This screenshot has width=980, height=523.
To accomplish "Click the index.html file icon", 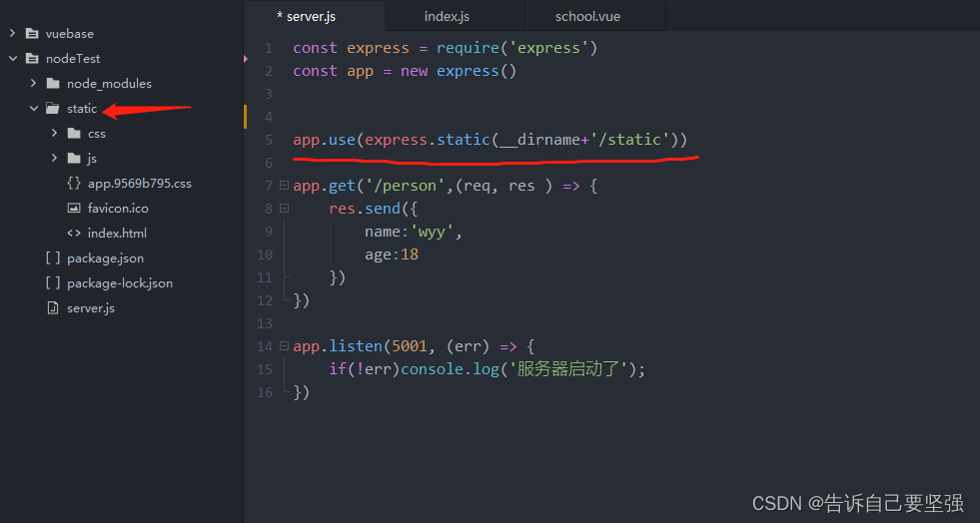I will 74,233.
